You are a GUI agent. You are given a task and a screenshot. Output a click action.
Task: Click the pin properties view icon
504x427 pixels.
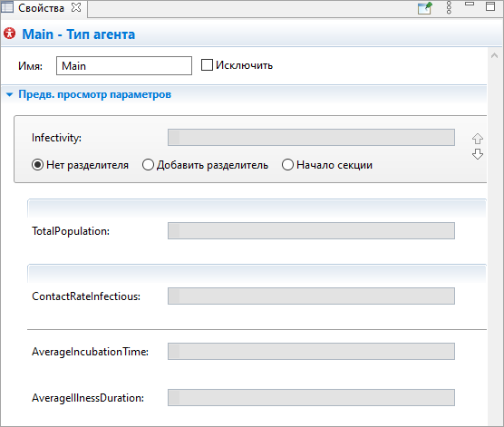click(425, 8)
